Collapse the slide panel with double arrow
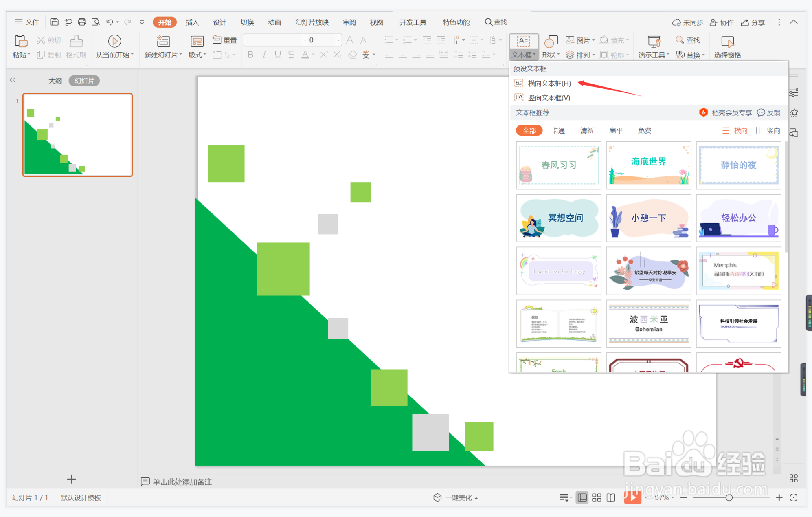Viewport: 812px width, 517px height. (13, 80)
